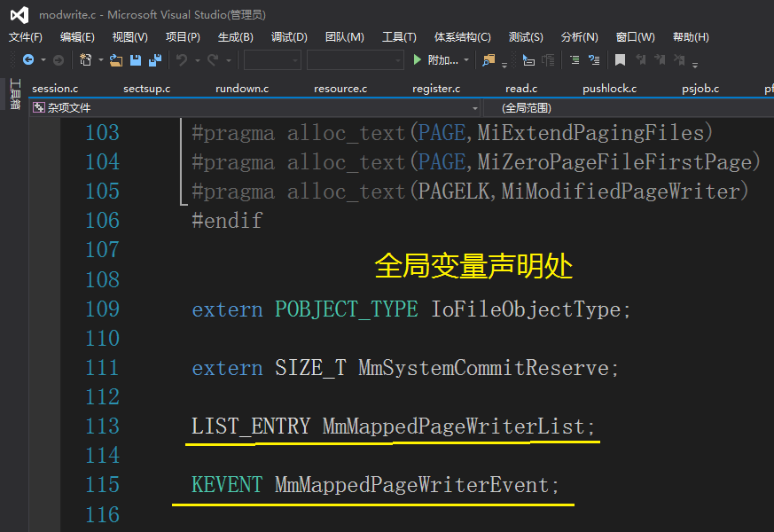Switch to the read.c tab
774x532 pixels.
pos(521,89)
